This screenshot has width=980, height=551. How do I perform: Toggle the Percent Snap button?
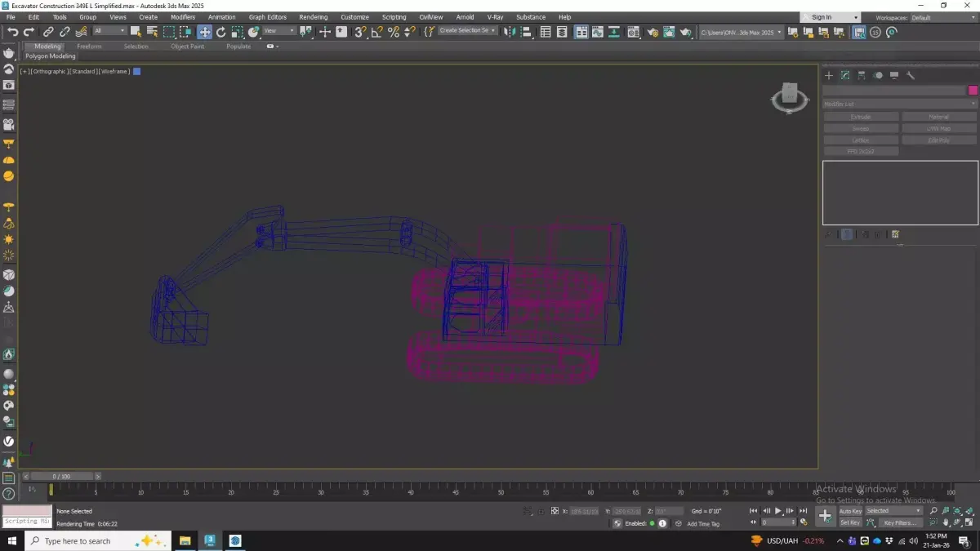coord(393,32)
